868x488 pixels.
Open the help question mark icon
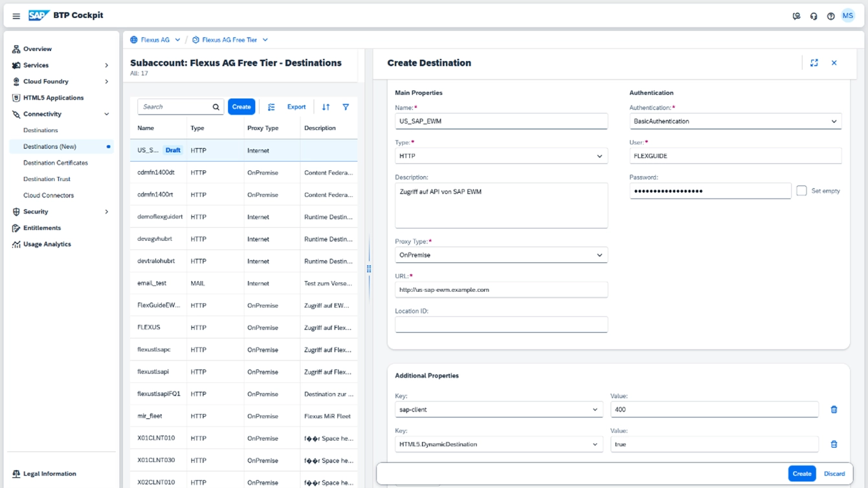(831, 16)
